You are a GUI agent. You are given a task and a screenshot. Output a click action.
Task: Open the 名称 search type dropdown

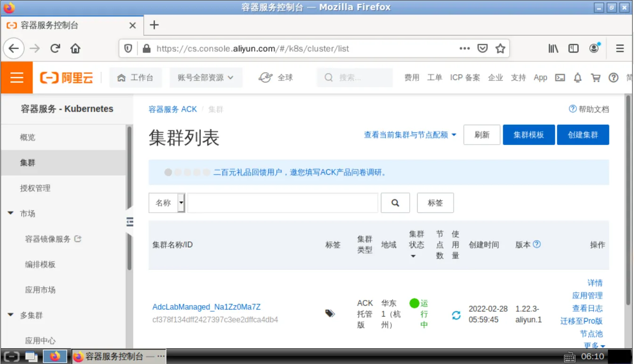click(167, 203)
